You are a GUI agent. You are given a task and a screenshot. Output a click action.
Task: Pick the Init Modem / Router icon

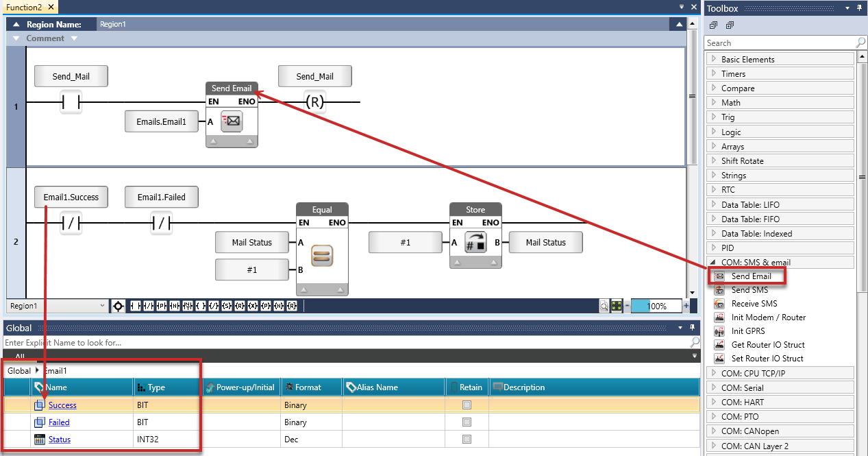pos(719,317)
